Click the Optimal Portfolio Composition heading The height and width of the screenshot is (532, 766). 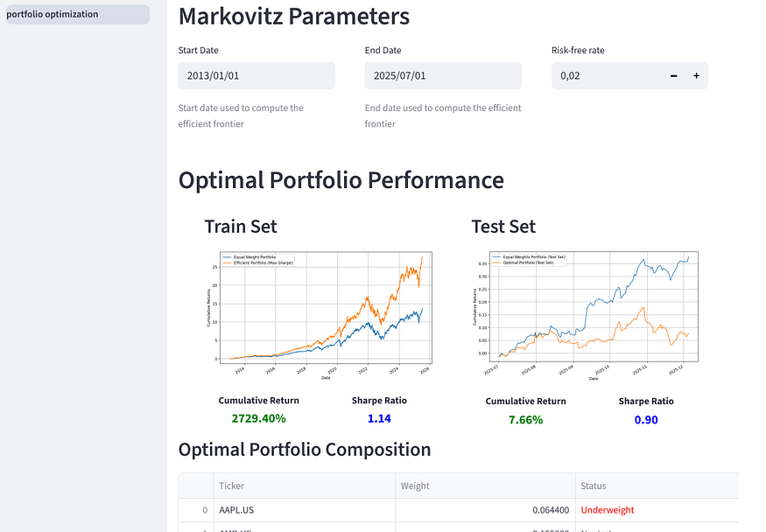(x=305, y=450)
